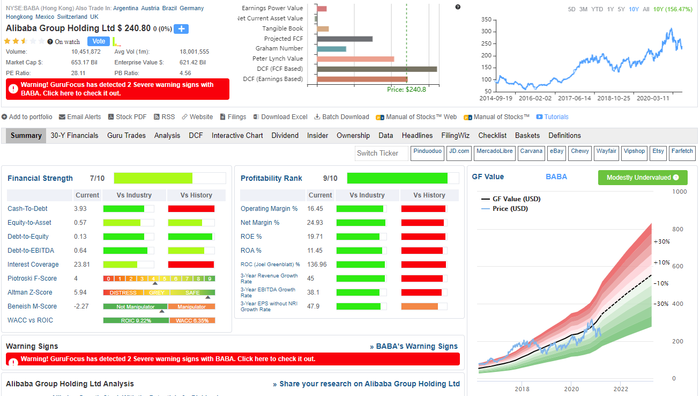Click the Piotroski F-Score colored scale bar
Screen dimensions: 700x396
click(x=159, y=279)
